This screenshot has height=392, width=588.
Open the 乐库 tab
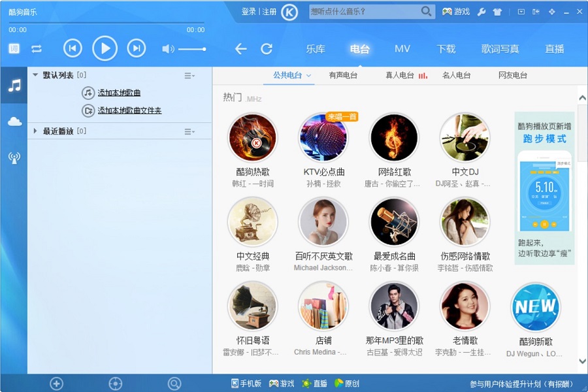click(316, 49)
